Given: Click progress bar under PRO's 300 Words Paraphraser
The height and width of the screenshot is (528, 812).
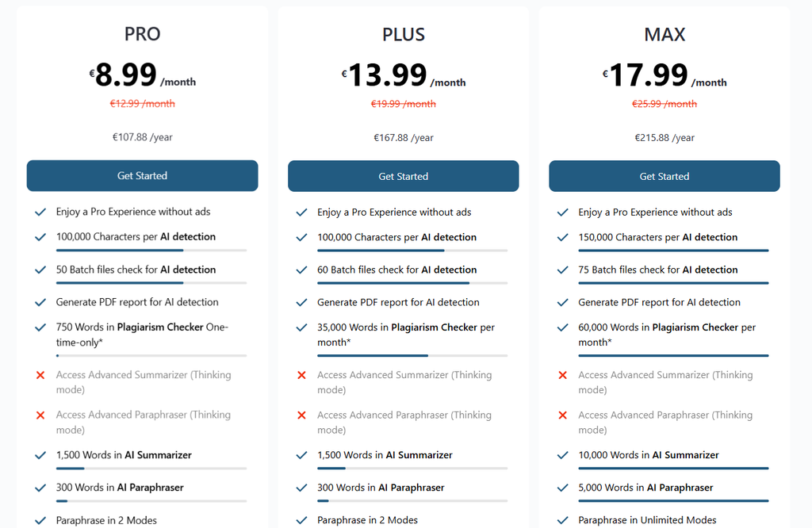Looking at the screenshot, I should click(x=151, y=501).
